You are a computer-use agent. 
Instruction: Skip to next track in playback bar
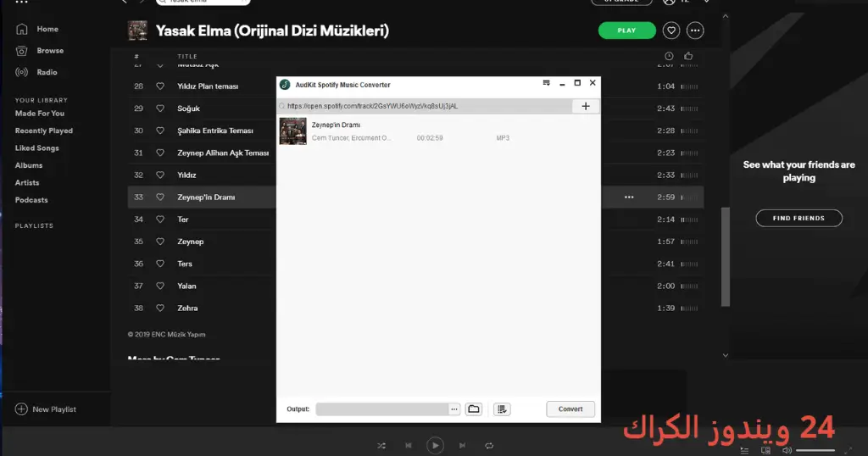coord(462,446)
